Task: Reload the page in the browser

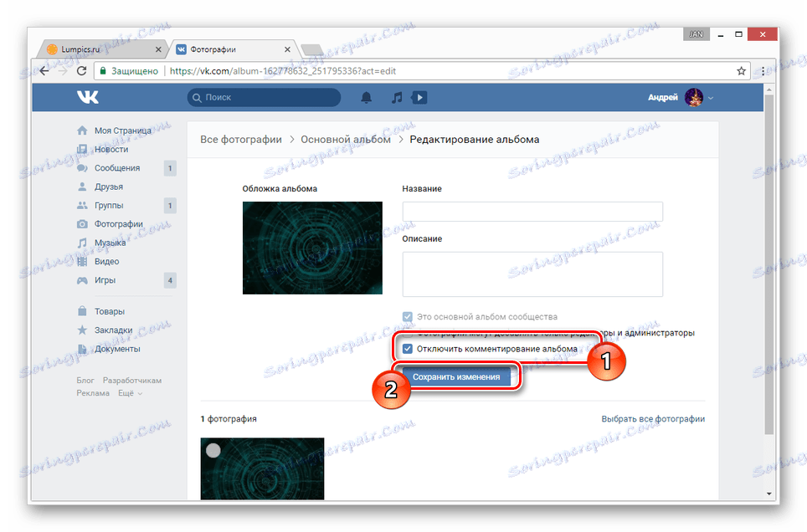Action: point(81,71)
